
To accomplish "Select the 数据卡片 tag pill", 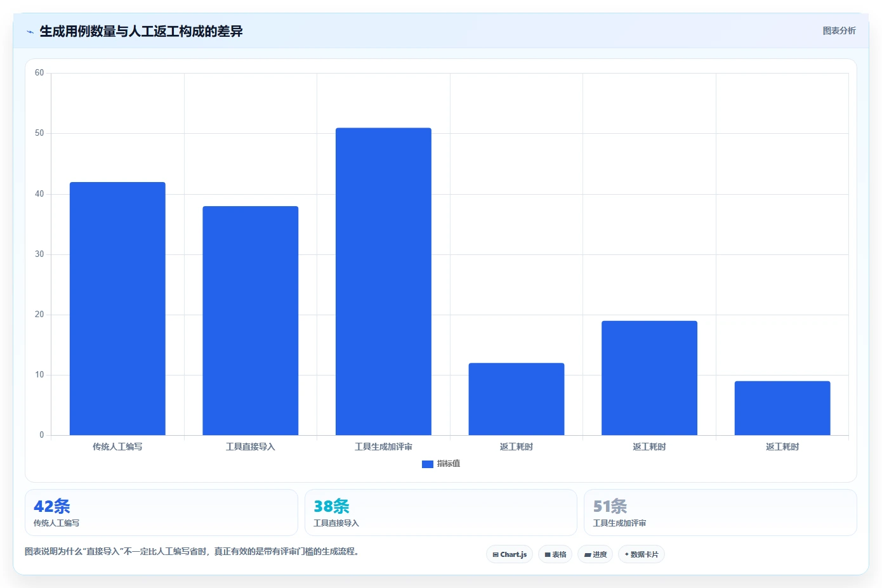I will point(642,554).
